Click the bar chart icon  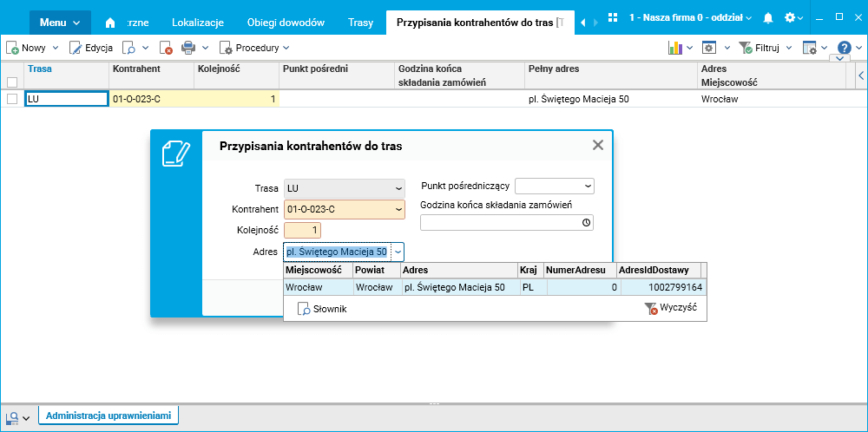(674, 48)
